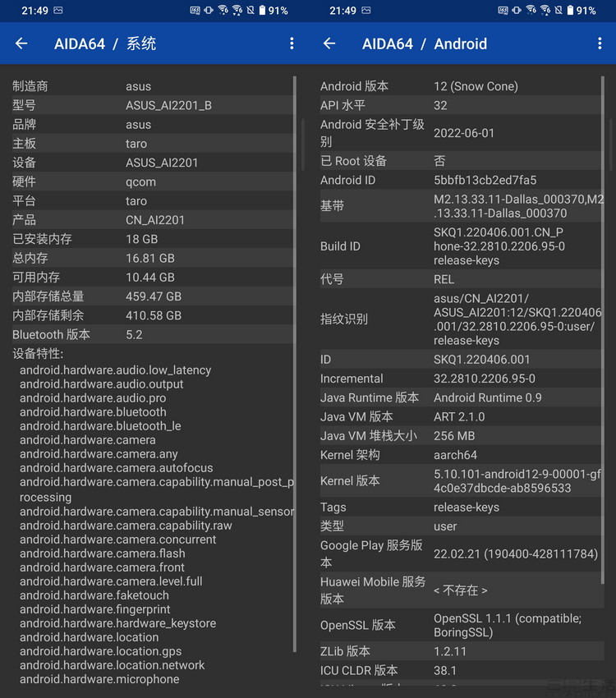Select the 代号 REL row

click(x=460, y=279)
